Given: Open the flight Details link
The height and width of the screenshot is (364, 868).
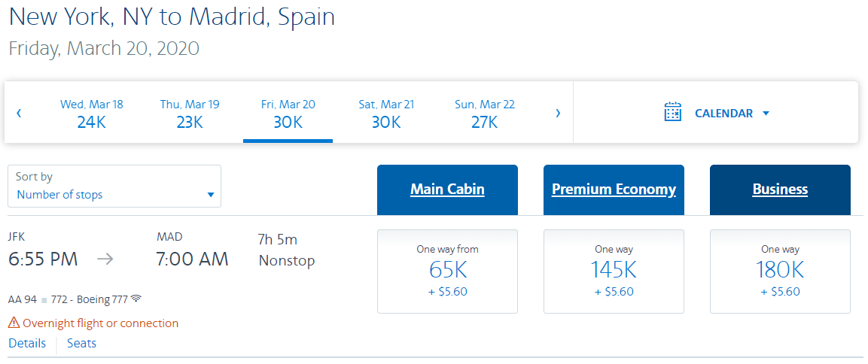Looking at the screenshot, I should point(27,343).
